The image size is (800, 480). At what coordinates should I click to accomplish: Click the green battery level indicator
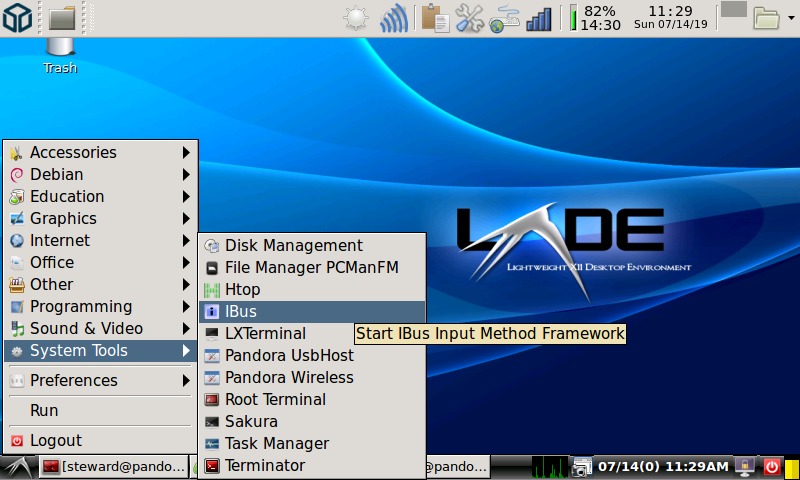pyautogui.click(x=573, y=18)
